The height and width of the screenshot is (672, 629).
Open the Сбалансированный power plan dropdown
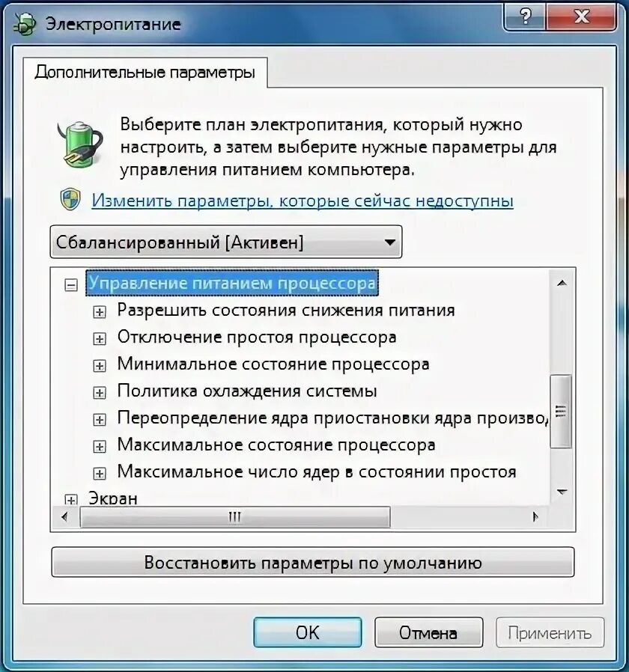tap(226, 242)
